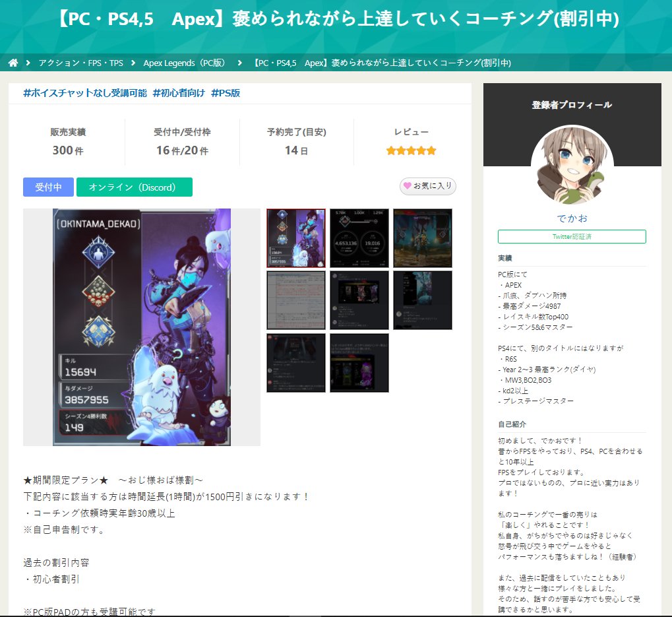Screen dimensions: 672x617
Task: Click the 予約完了(目安) 14日 stat
Action: pos(297,141)
